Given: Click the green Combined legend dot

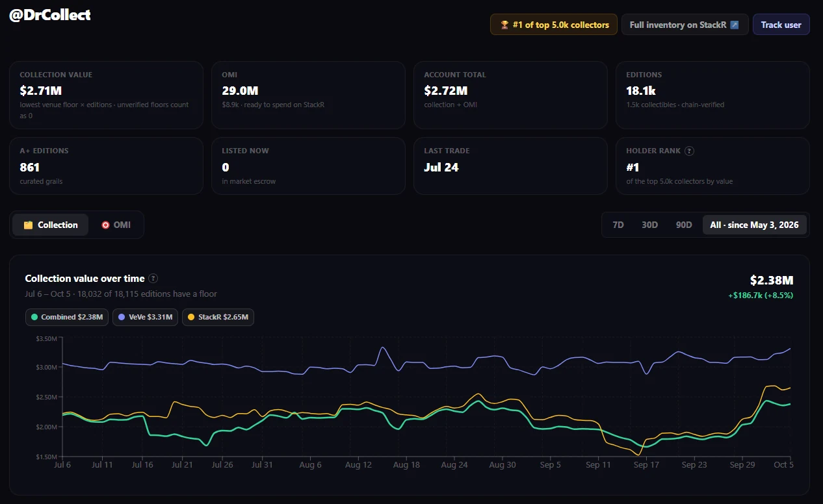Looking at the screenshot, I should pos(34,318).
